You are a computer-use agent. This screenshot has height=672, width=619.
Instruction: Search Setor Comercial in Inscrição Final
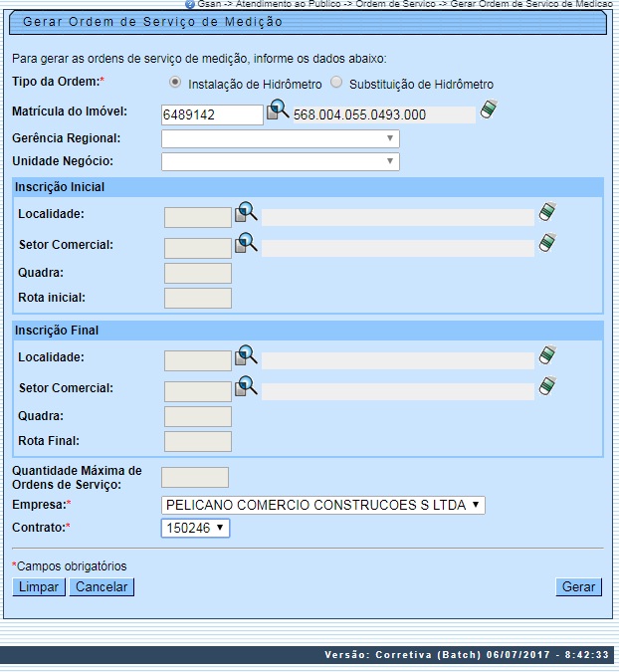(x=246, y=386)
